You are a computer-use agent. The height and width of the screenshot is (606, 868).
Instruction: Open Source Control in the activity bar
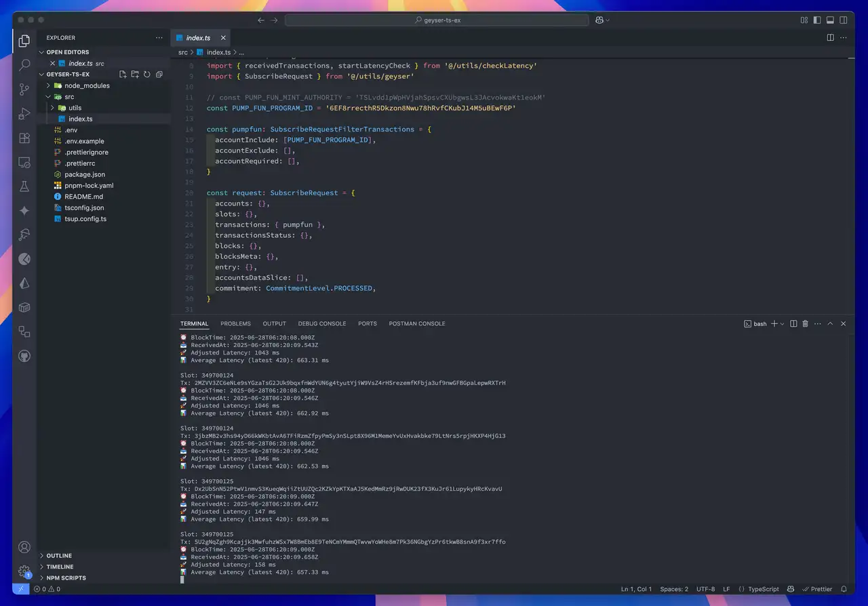pos(24,89)
